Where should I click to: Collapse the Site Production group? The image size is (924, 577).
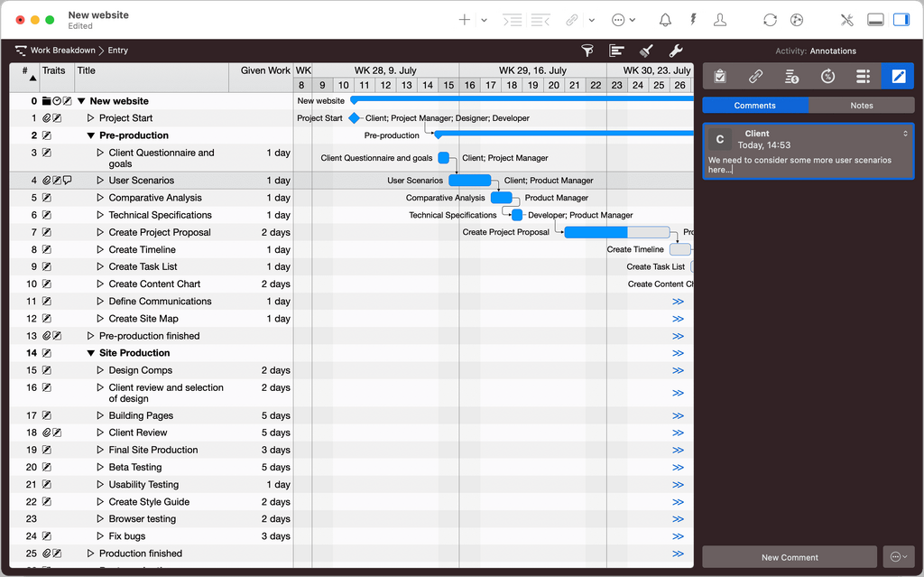91,353
